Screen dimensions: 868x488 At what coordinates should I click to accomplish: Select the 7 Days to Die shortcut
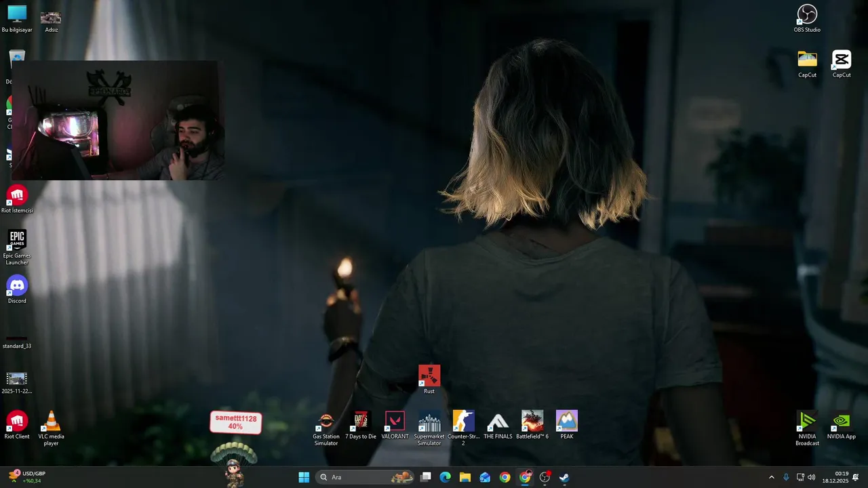point(361,426)
